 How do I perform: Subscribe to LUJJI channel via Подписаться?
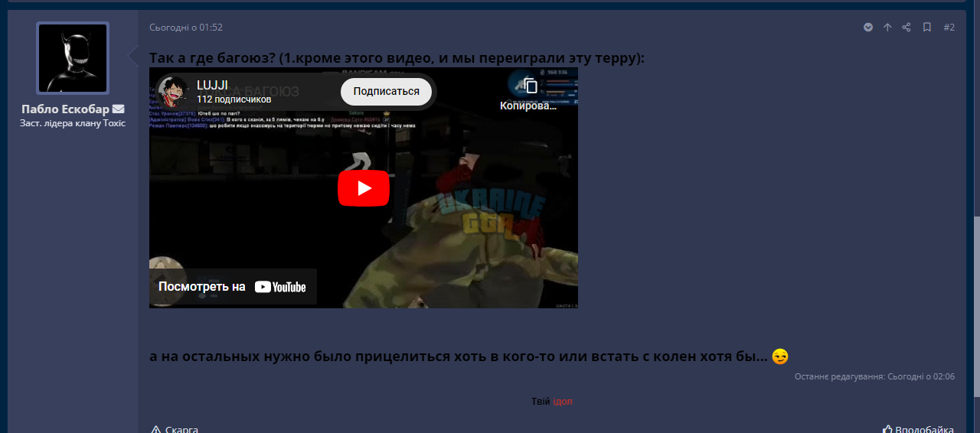[x=386, y=92]
